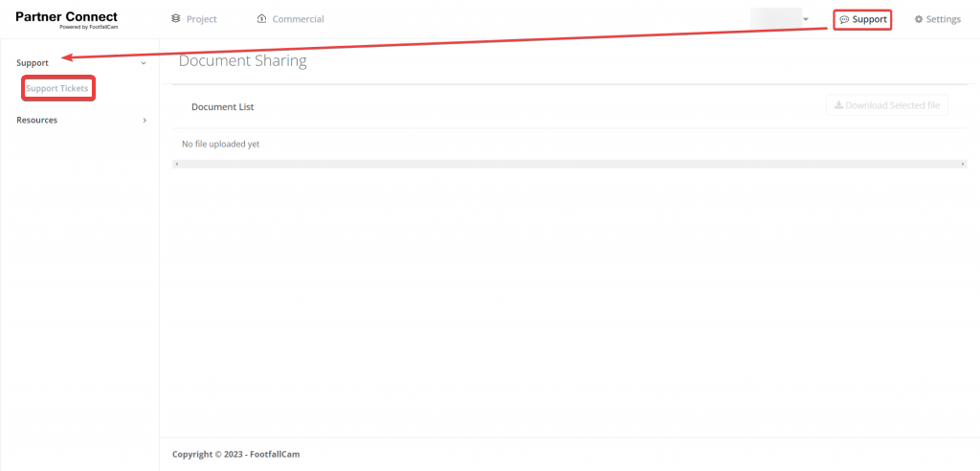Click the Partner Connect logo

point(66,19)
